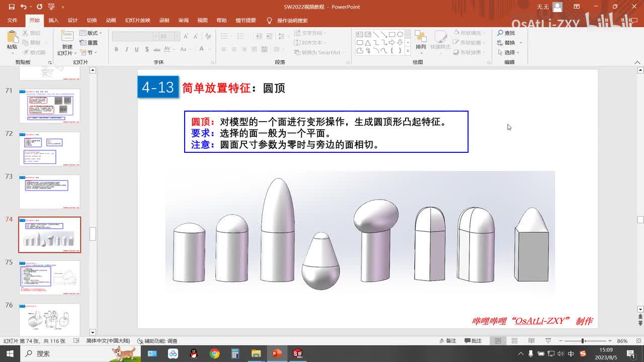Select the Triangle shape in gallery
This screenshot has height=362, width=644.
(368, 43)
